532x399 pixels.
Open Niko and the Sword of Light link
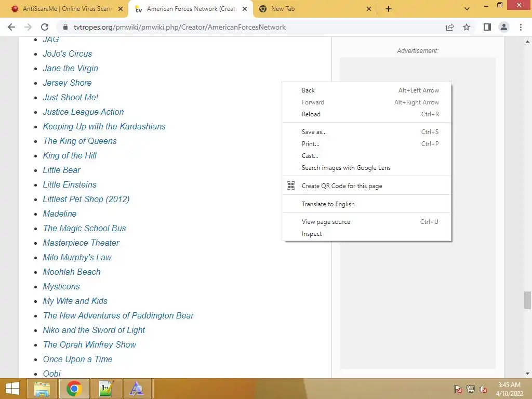[94, 330]
